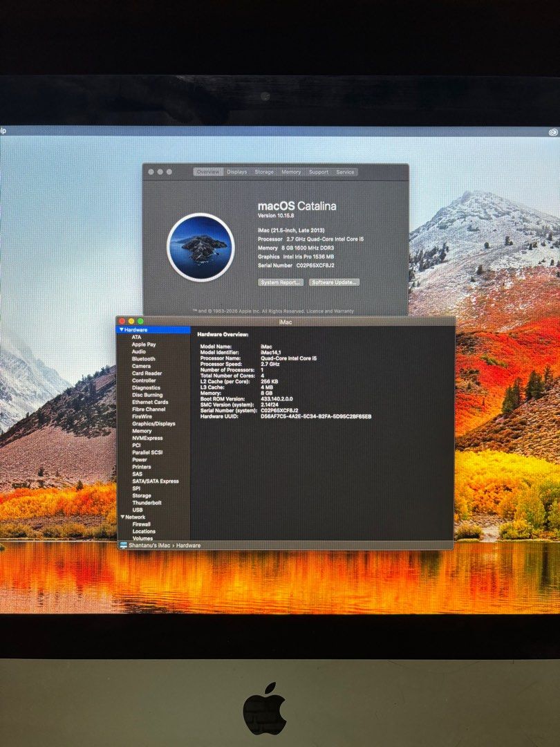Click the Creative Cloud menu bar icon
The height and width of the screenshot is (747, 560).
(553, 132)
